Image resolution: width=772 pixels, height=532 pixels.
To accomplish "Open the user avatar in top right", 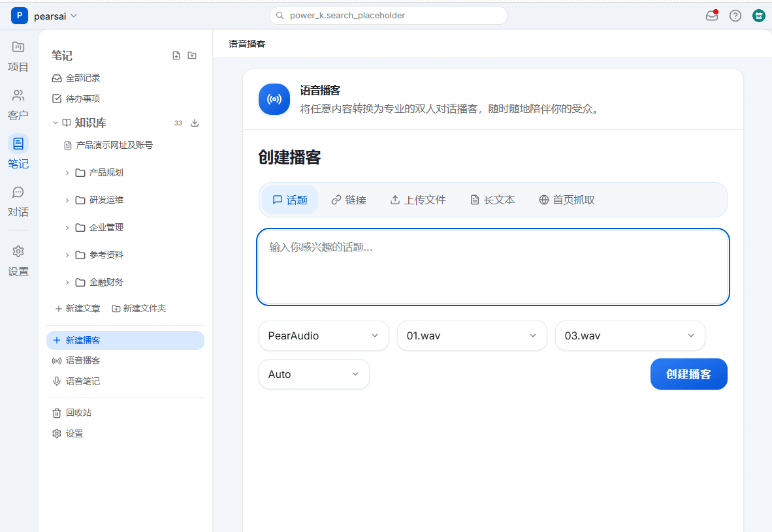I will pos(758,16).
